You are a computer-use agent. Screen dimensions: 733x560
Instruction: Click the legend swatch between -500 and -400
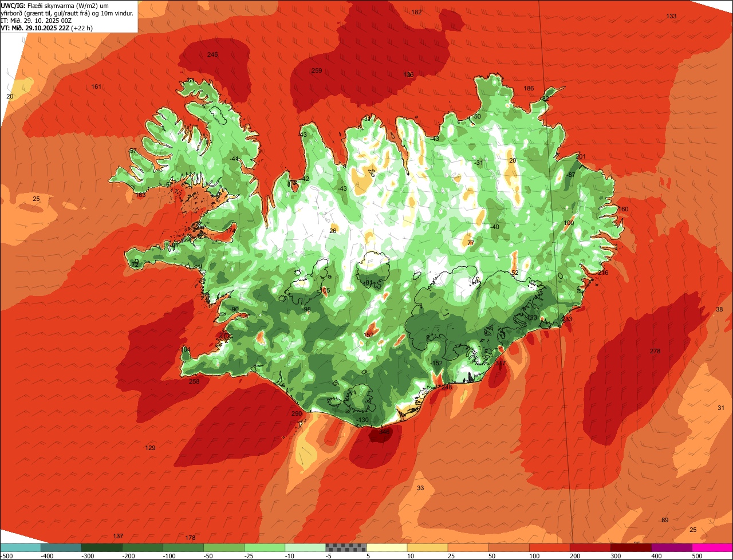pos(21,547)
